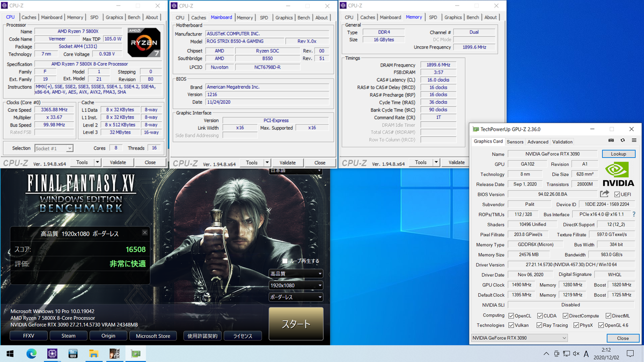Viewport: 644px width, 362px height.
Task: Click the network tray icon
Action: click(x=566, y=354)
